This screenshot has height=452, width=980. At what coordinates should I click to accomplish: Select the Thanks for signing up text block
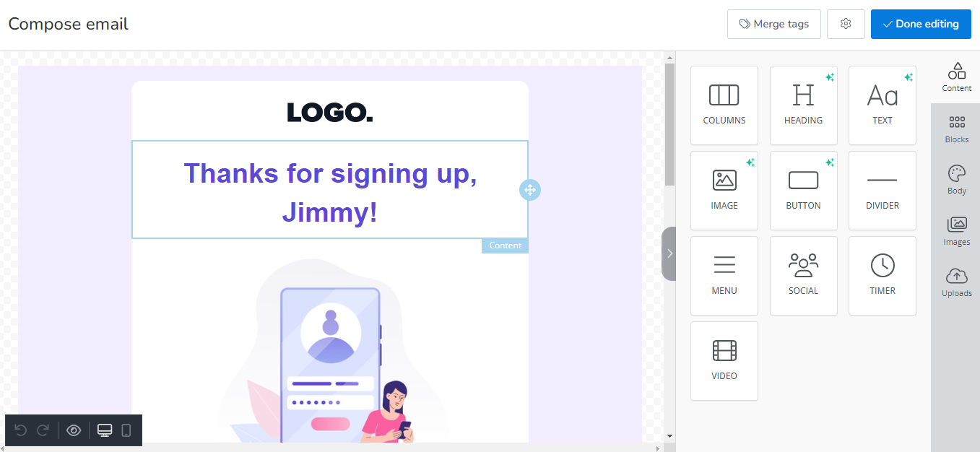[329, 190]
